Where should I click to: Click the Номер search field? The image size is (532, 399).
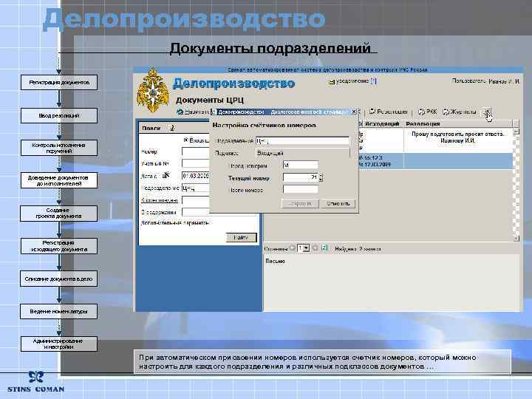pyautogui.click(x=195, y=151)
